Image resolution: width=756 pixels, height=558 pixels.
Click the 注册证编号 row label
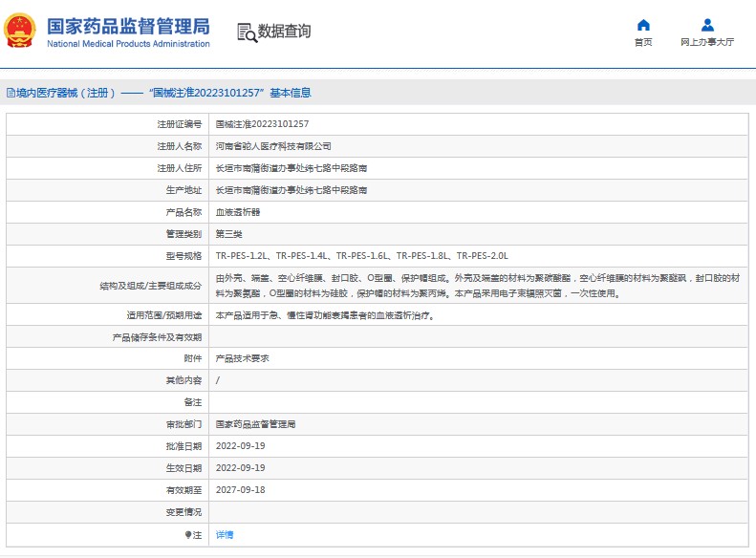pyautogui.click(x=180, y=124)
